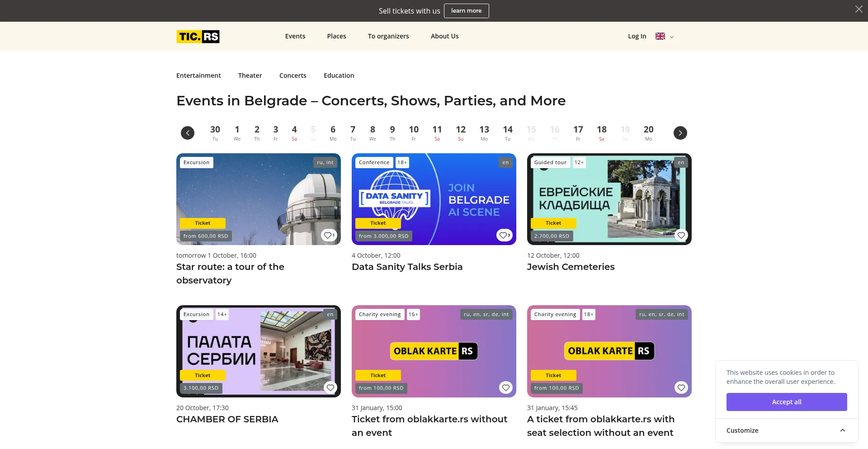Viewport: 868px width, 449px height.
Task: Open the Star route observatory thumbnail
Action: (x=259, y=199)
